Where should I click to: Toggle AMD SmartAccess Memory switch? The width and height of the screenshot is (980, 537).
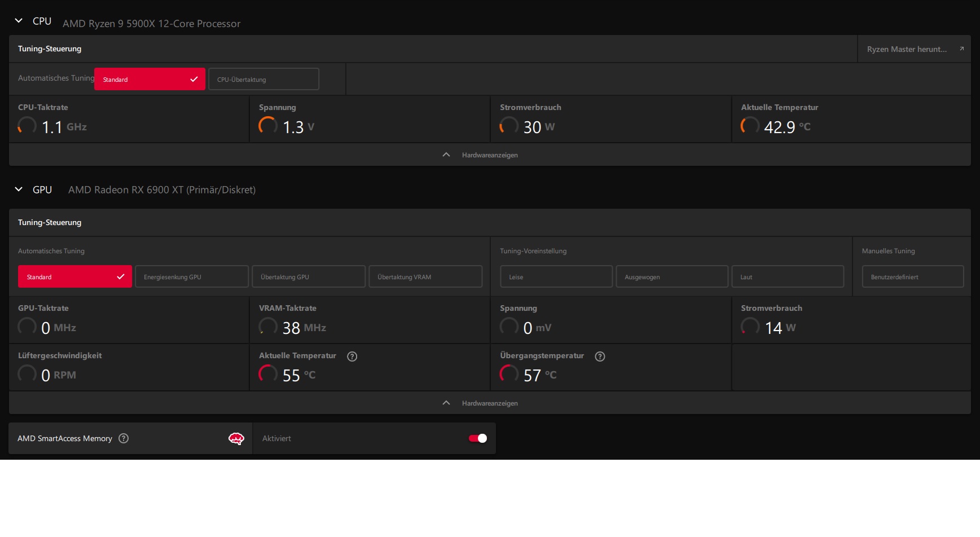[478, 438]
